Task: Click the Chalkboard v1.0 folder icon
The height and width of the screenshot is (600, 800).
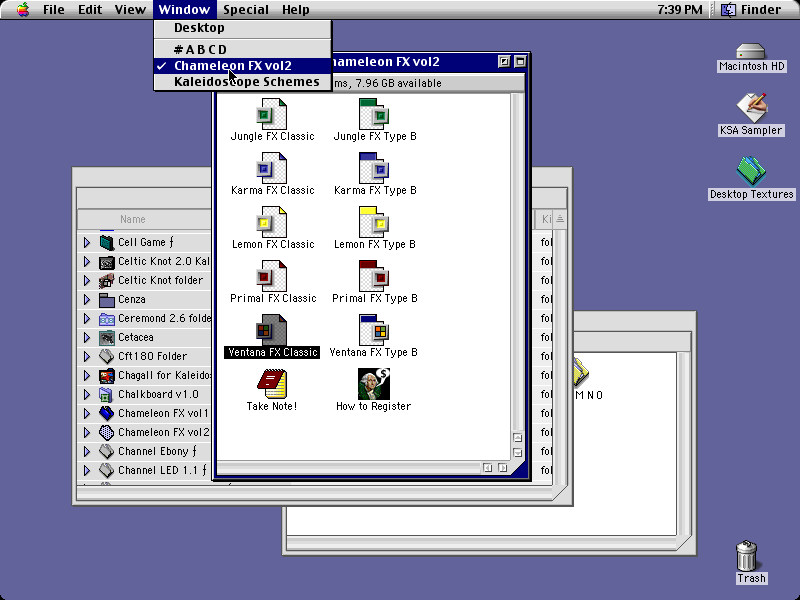Action: pos(107,395)
